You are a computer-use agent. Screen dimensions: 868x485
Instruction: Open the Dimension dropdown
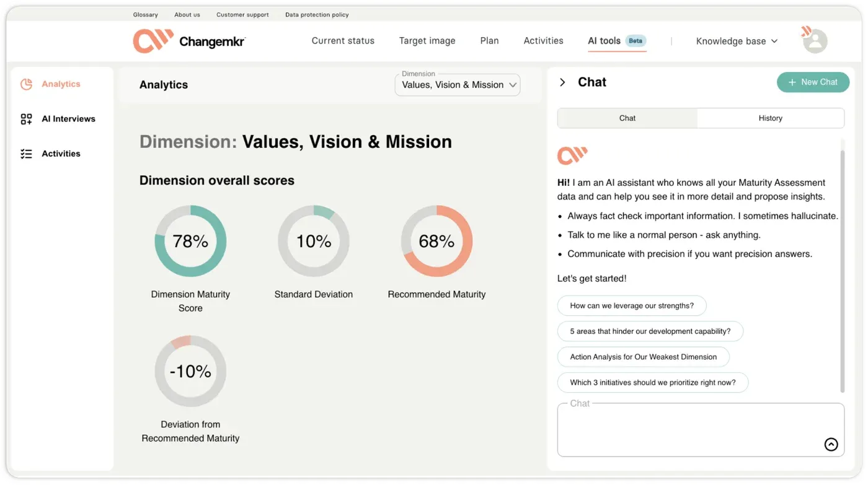tap(458, 85)
